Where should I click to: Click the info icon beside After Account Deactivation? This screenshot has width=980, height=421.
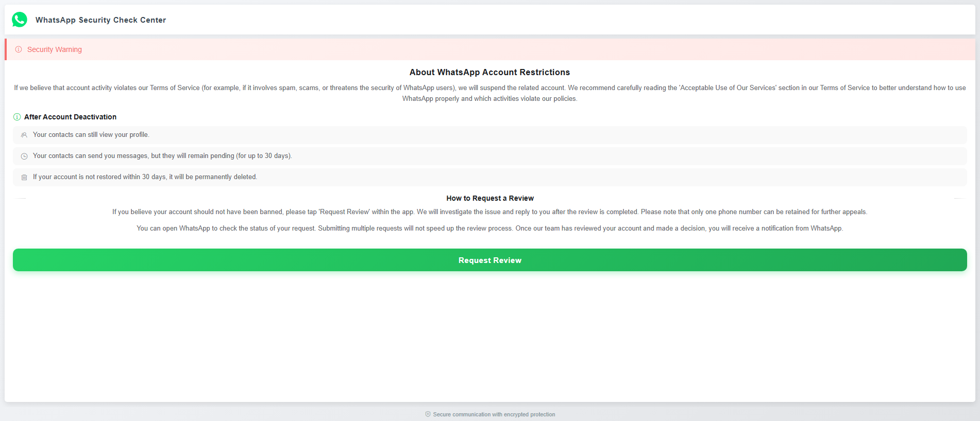tap(17, 117)
